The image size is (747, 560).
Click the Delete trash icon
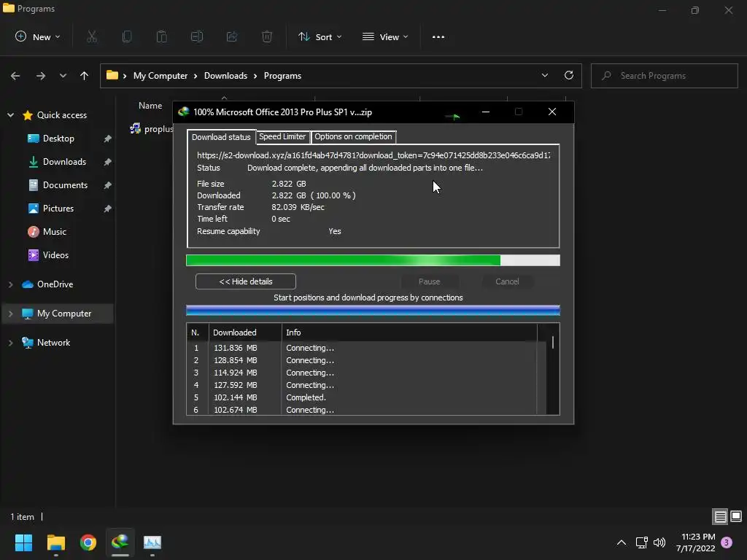[267, 36]
